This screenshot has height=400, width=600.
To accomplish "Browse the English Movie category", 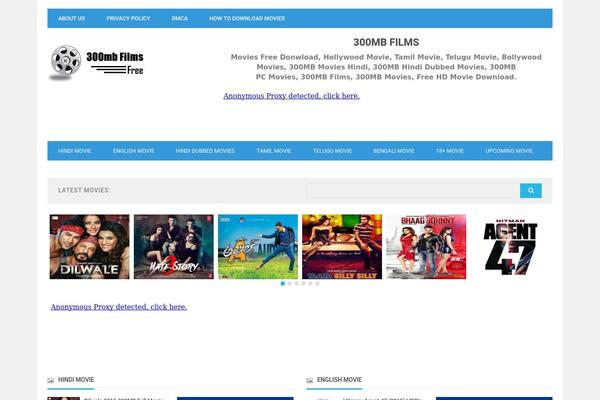I will click(x=134, y=151).
